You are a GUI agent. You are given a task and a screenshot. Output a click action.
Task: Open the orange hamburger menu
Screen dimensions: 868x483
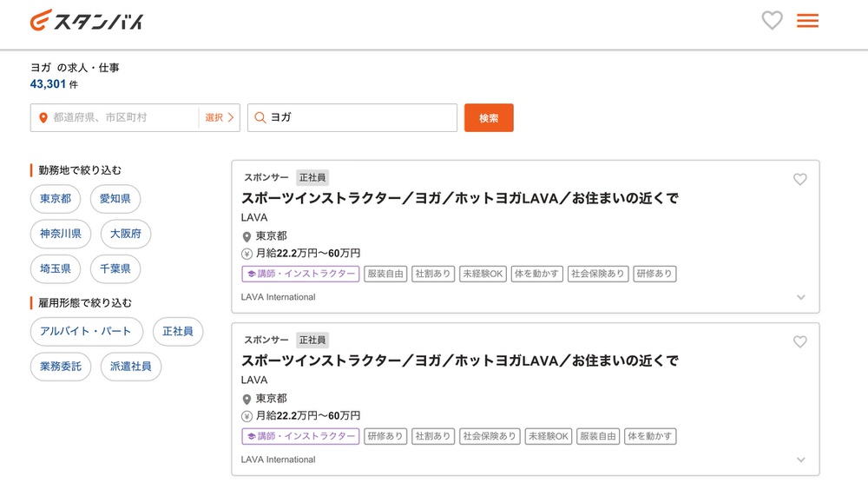tap(807, 21)
